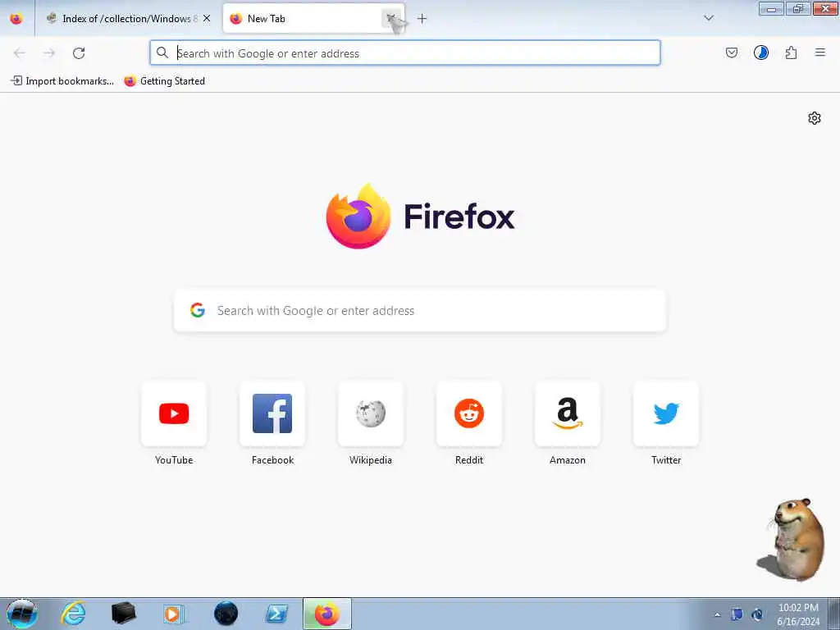The image size is (840, 630).
Task: Open the black box app on taskbar
Action: 123,614
